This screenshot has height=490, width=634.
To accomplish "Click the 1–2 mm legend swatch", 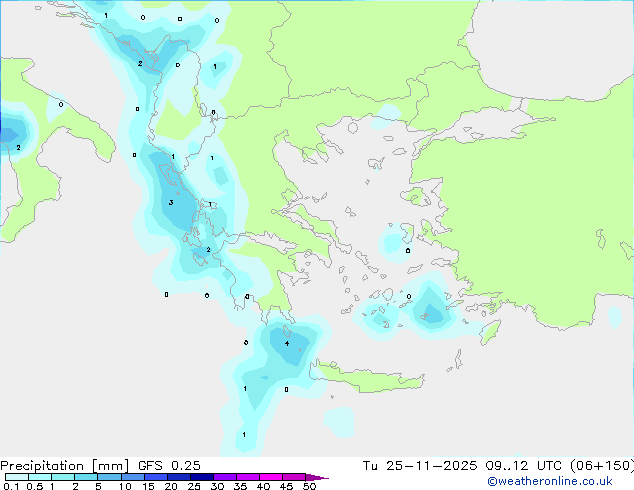I will pyautogui.click(x=63, y=477).
